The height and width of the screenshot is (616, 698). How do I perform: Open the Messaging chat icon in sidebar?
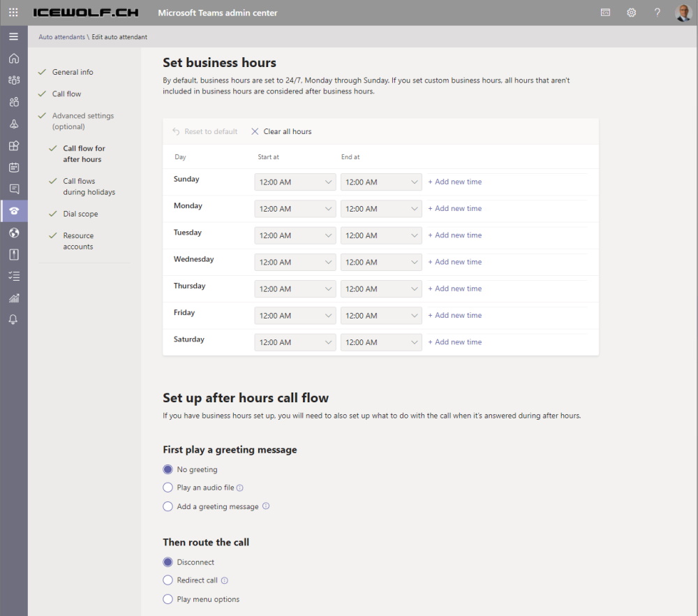[14, 189]
